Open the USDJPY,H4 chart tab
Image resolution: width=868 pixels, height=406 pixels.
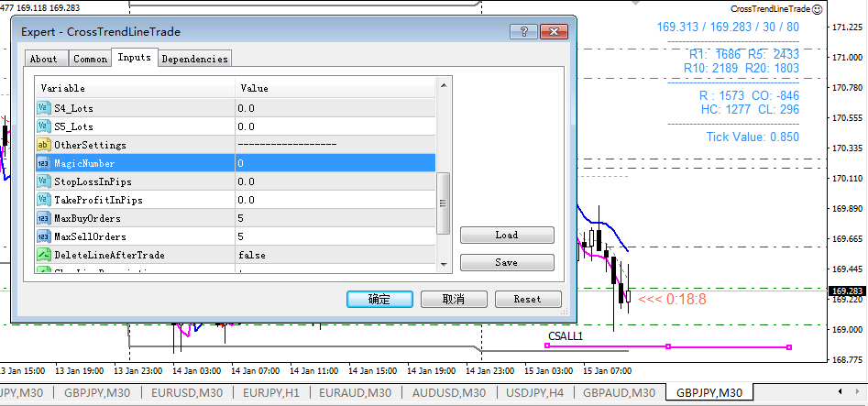(x=535, y=392)
